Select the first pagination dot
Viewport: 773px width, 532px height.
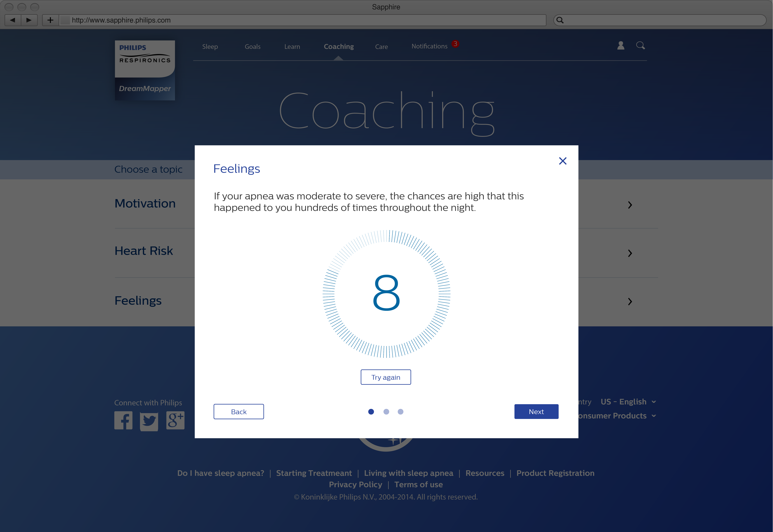click(371, 412)
